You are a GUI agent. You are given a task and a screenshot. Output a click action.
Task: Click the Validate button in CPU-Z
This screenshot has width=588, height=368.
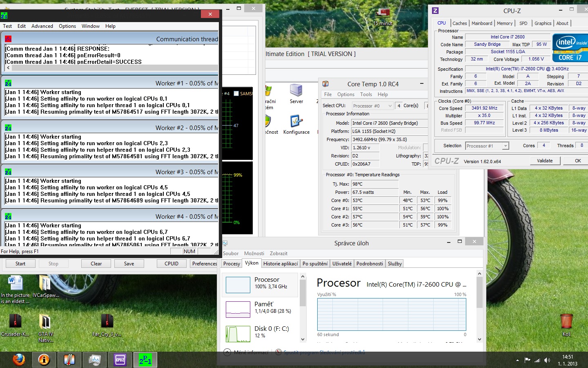point(545,161)
